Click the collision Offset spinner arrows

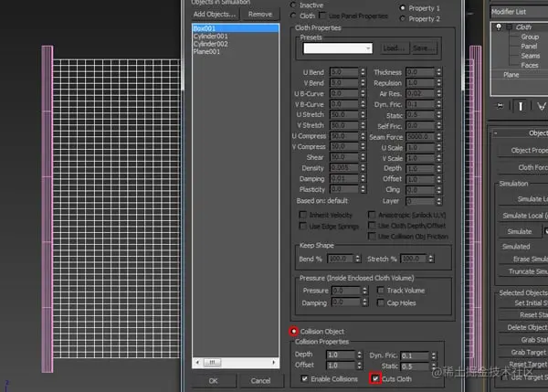pos(359,366)
